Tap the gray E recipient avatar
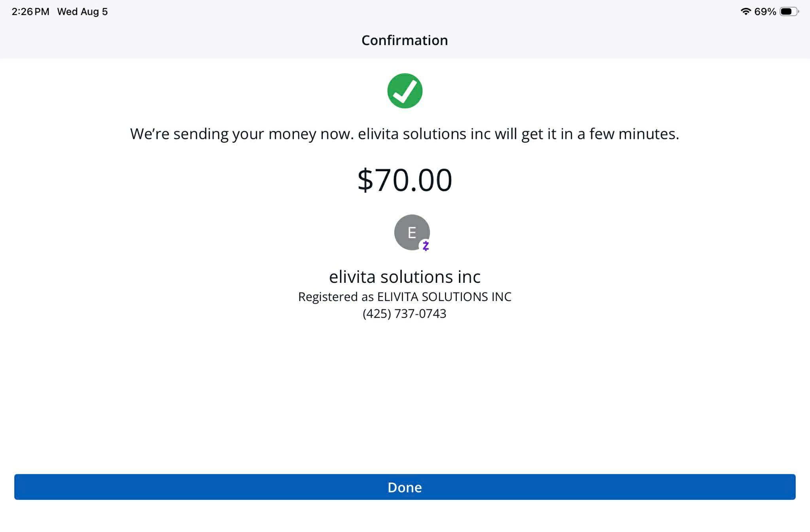The height and width of the screenshot is (532, 810). [x=412, y=232]
